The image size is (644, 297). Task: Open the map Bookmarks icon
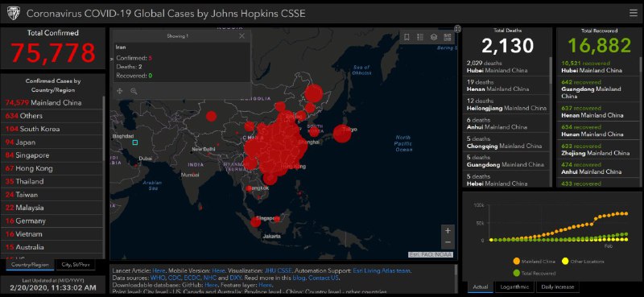point(407,37)
